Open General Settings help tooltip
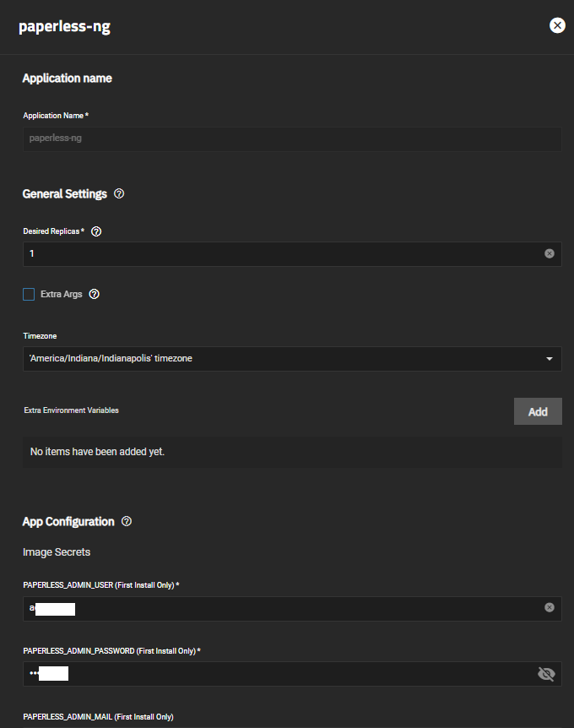Screen dimensions: 574x728 coord(119,193)
